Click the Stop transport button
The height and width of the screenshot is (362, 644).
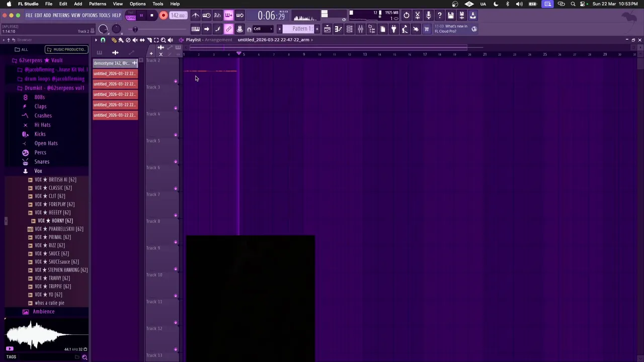pyautogui.click(x=151, y=16)
